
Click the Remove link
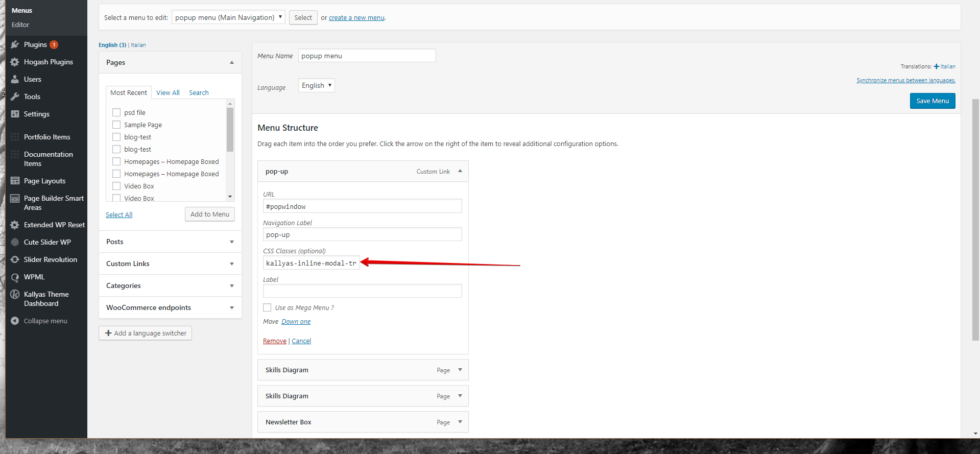tap(275, 341)
